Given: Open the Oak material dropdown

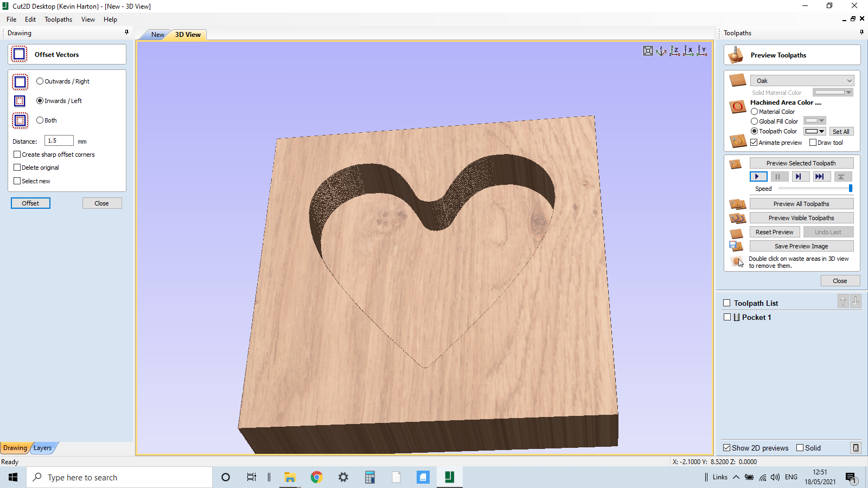Looking at the screenshot, I should [802, 81].
